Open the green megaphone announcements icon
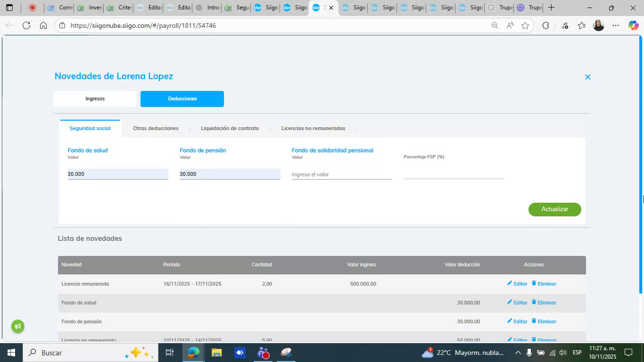644x362 pixels. point(18,326)
